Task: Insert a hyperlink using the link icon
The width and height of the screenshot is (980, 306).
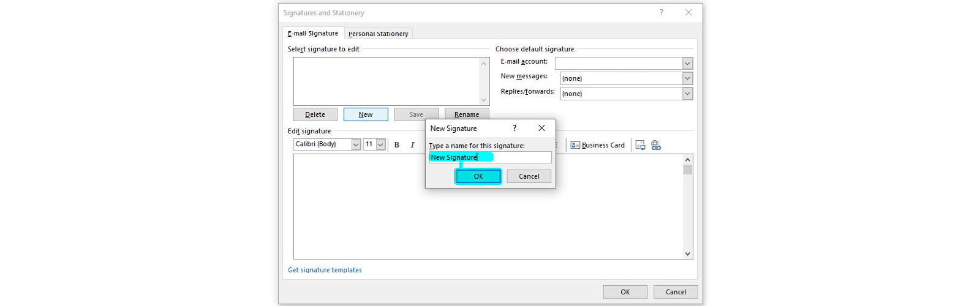Action: pos(656,145)
